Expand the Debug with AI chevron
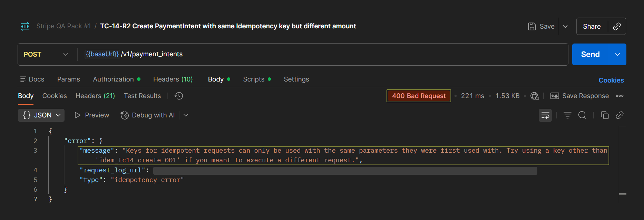644x220 pixels. [x=186, y=115]
